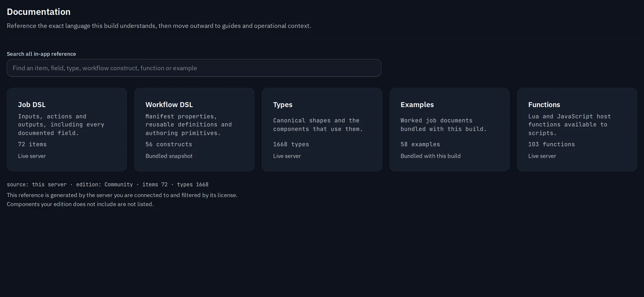Click the 'source: this server' status line
The image size is (644, 297).
click(108, 184)
